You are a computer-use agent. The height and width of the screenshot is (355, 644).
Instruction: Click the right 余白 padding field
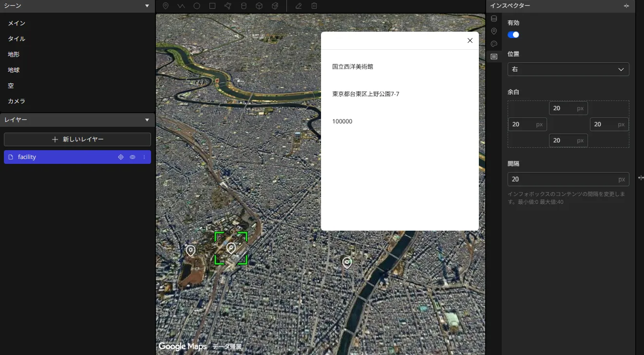(x=609, y=124)
